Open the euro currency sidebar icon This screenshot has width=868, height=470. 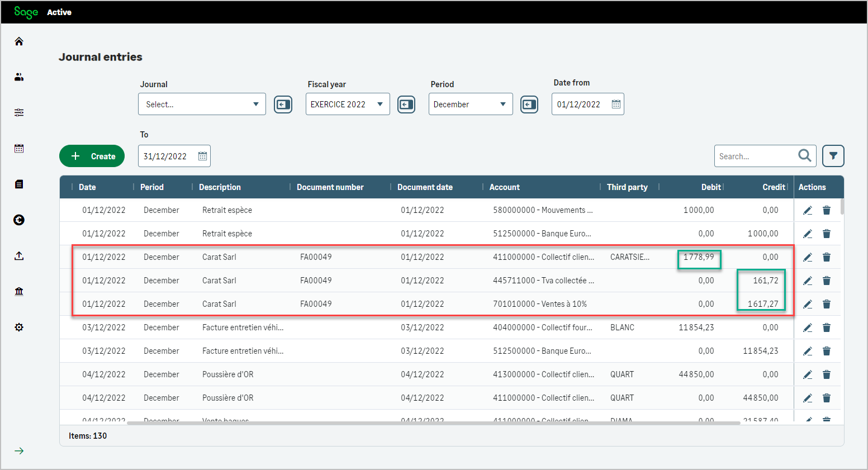[19, 220]
